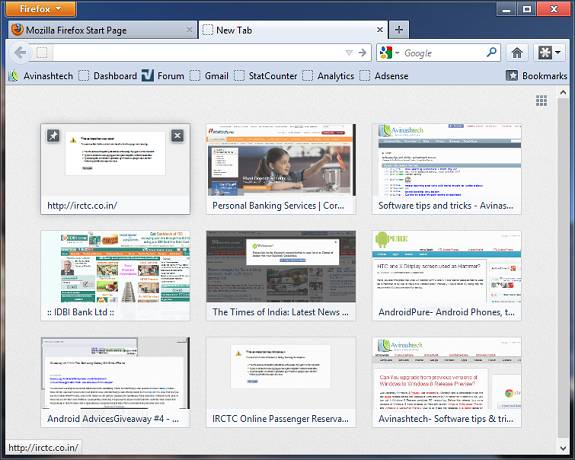Select the New Tab tab

tap(293, 30)
